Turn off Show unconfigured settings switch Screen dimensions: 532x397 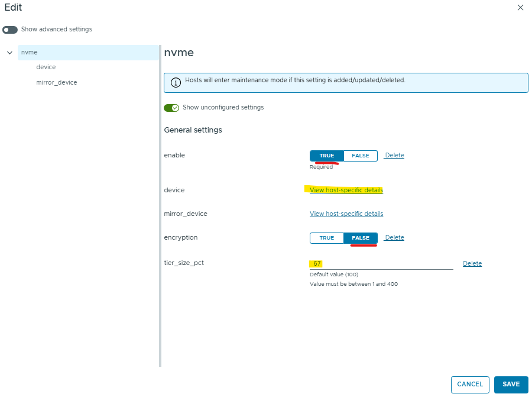tap(171, 108)
